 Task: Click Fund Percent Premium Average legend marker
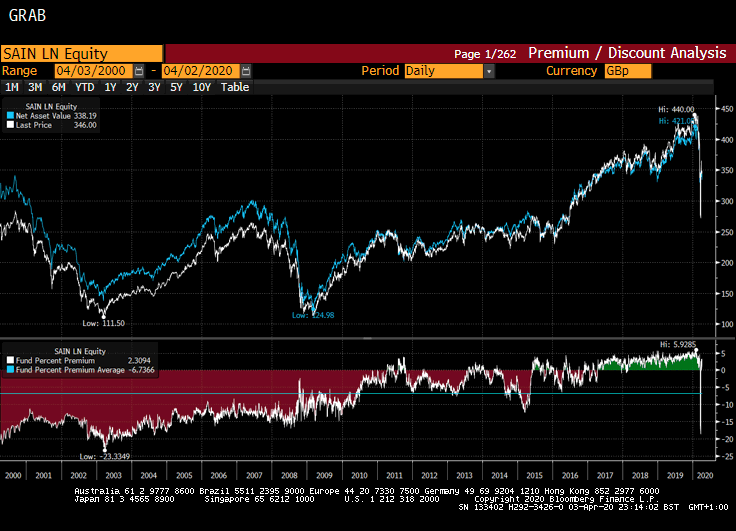[x=10, y=369]
